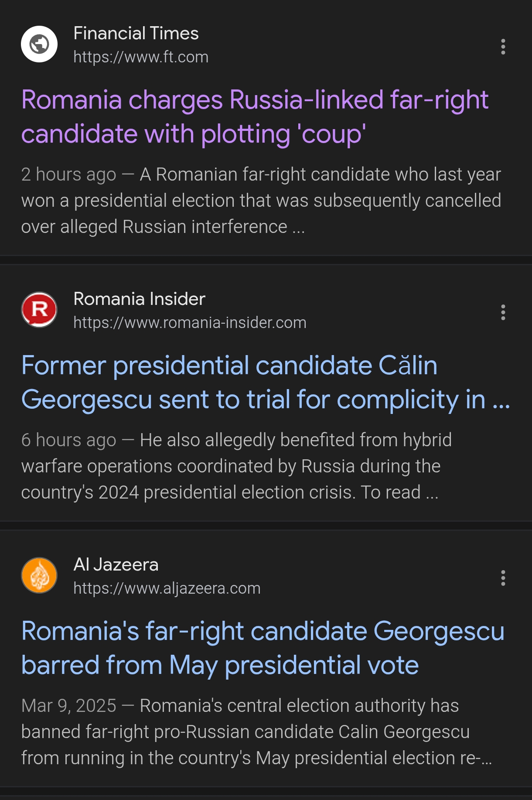Click the Financial Times globe favicon

(x=39, y=44)
